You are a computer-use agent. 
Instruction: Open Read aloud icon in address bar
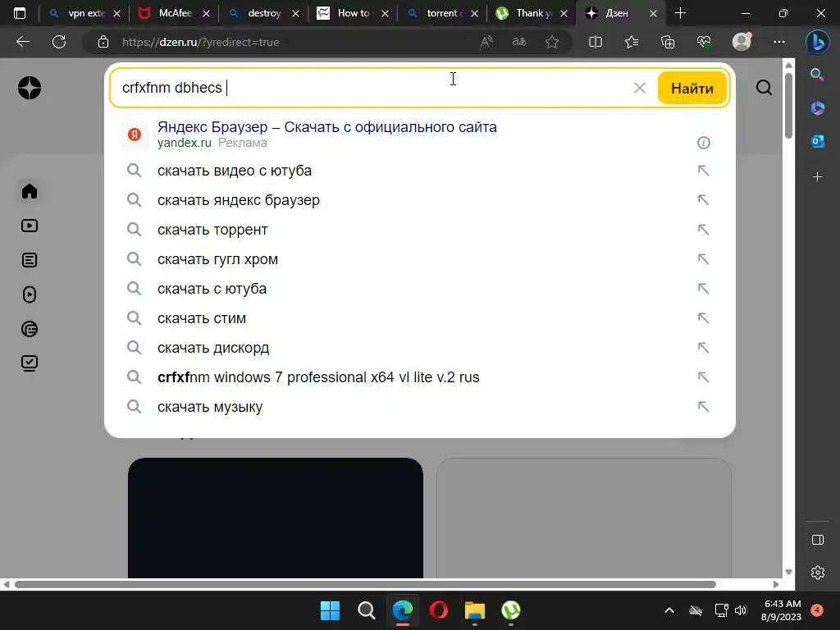coord(486,42)
